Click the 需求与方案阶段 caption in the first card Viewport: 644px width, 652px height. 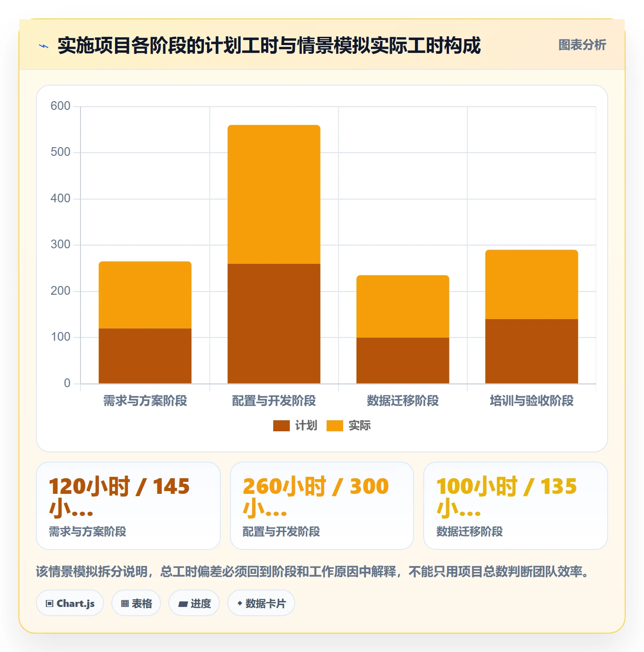tap(87, 532)
